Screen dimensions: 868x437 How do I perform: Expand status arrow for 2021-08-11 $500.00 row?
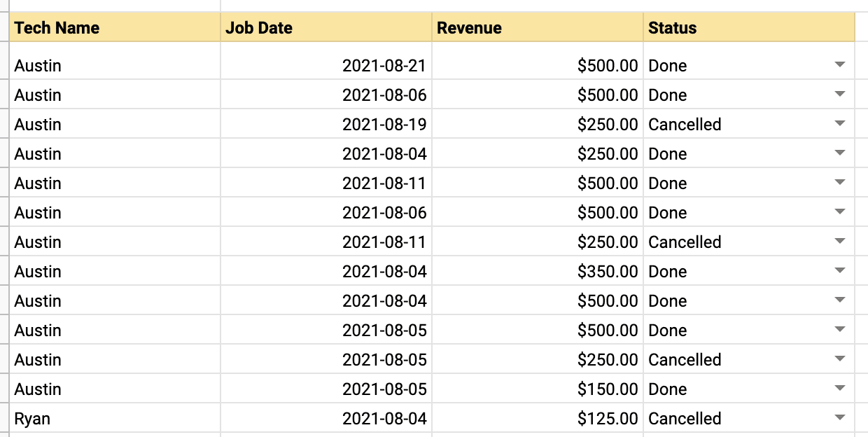click(840, 183)
